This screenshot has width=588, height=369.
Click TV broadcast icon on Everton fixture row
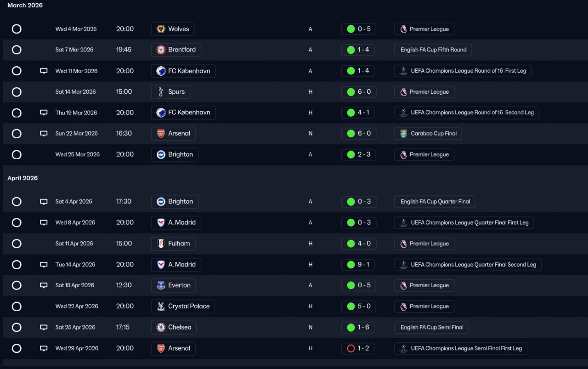(44, 285)
